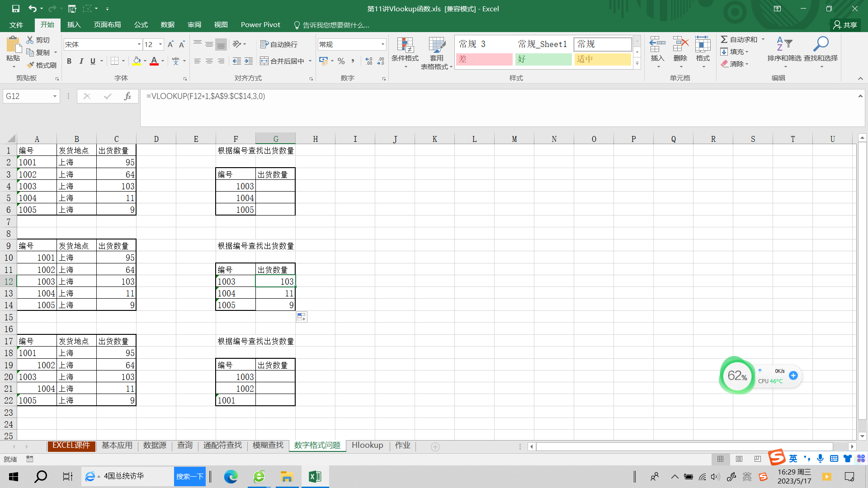The width and height of the screenshot is (868, 488).
Task: Click the Format Painter brush icon
Action: (31, 65)
